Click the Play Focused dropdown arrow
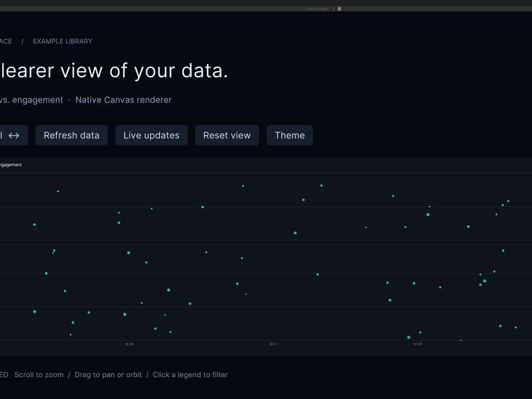The height and width of the screenshot is (399, 532). click(334, 9)
